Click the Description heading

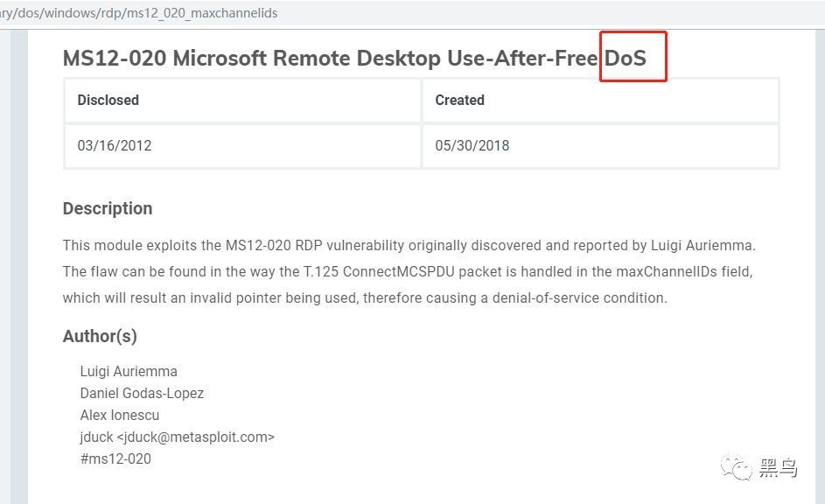(x=108, y=208)
